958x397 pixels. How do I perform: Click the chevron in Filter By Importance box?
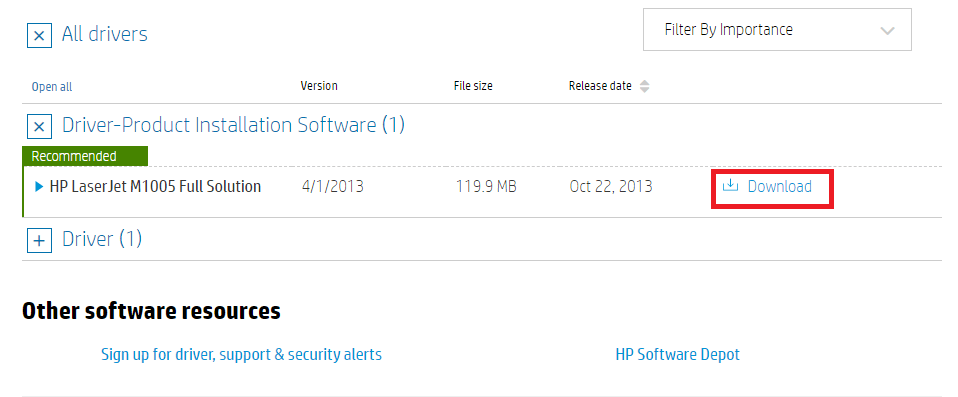click(887, 31)
